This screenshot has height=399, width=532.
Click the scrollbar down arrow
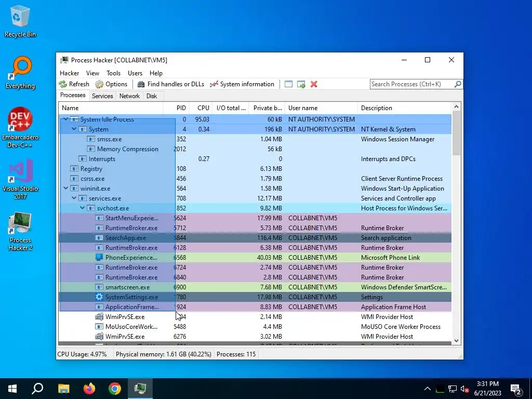(456, 341)
